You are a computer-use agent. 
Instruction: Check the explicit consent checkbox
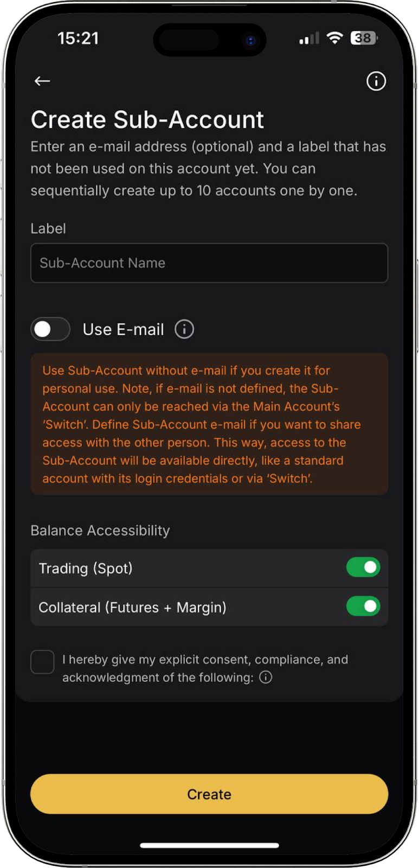42,662
